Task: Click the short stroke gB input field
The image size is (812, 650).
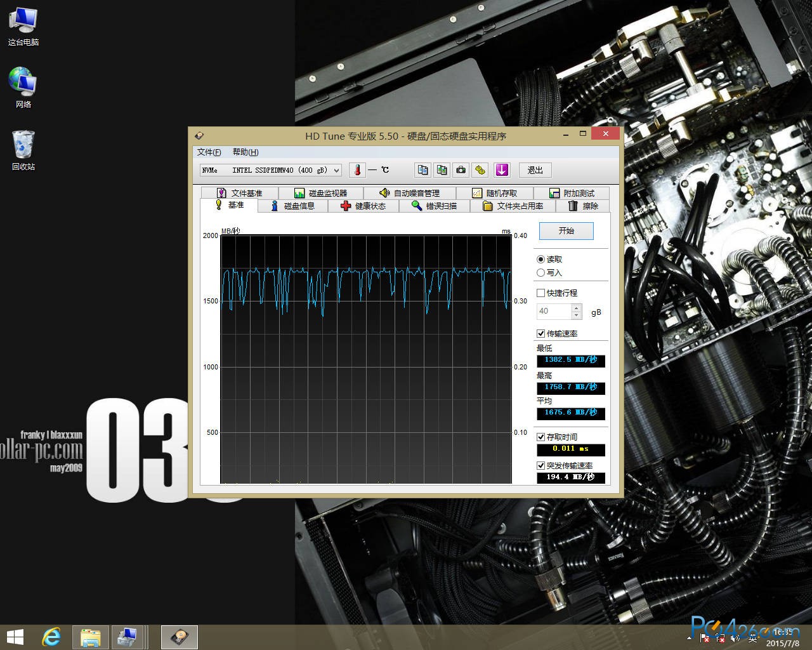Action: coord(554,311)
